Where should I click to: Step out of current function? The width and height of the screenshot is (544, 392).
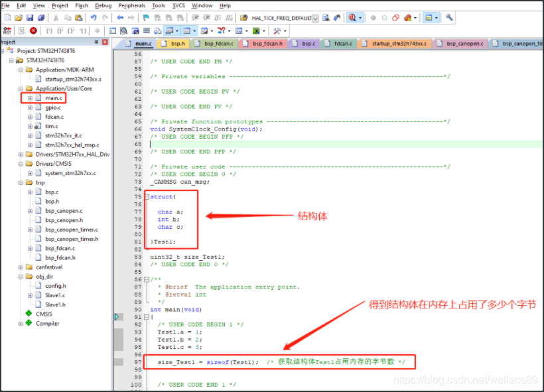pyautogui.click(x=71, y=31)
